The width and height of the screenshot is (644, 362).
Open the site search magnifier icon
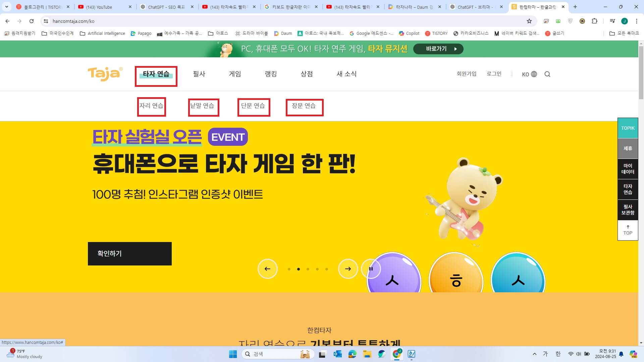pyautogui.click(x=547, y=74)
